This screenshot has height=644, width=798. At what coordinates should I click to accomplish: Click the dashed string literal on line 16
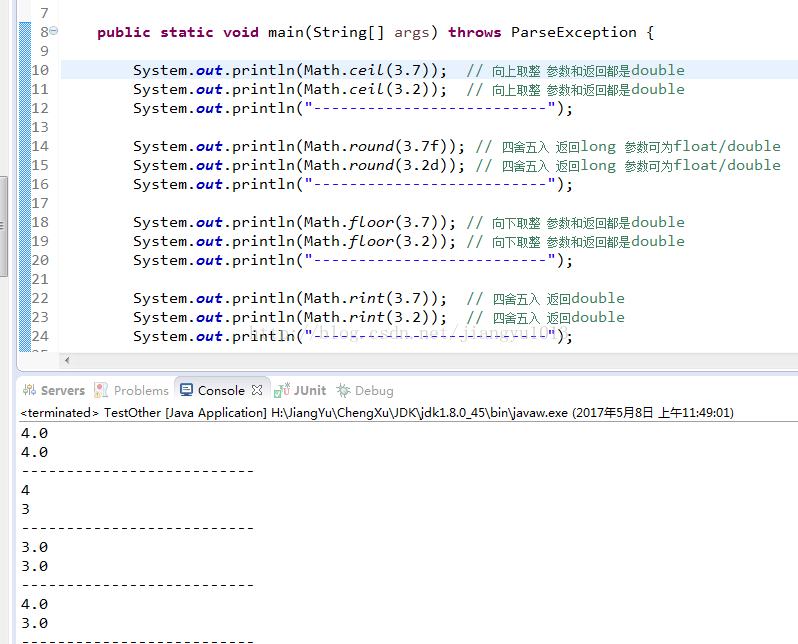pos(430,184)
